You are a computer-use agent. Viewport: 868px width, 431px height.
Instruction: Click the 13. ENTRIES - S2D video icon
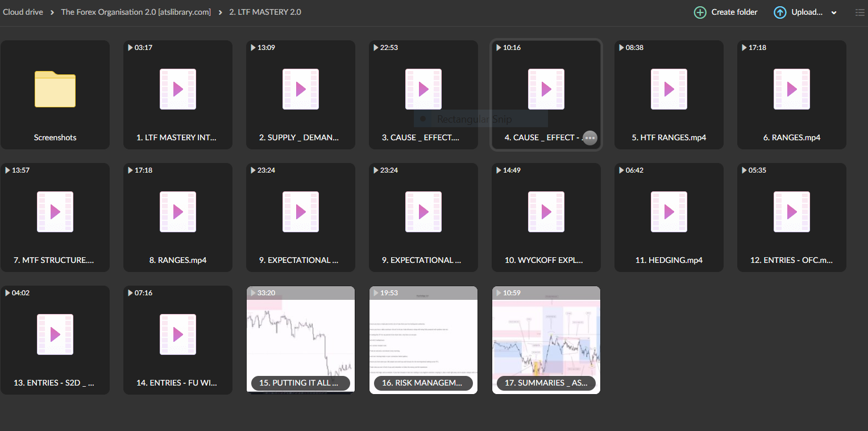click(55, 334)
